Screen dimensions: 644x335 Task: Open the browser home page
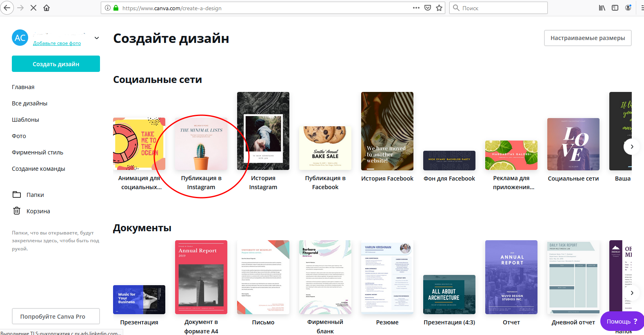(x=47, y=8)
